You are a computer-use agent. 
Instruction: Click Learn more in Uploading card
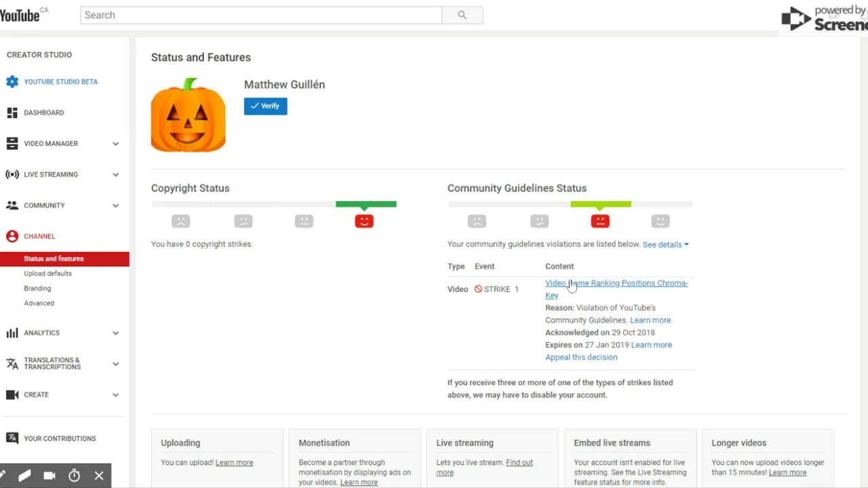tap(234, 462)
